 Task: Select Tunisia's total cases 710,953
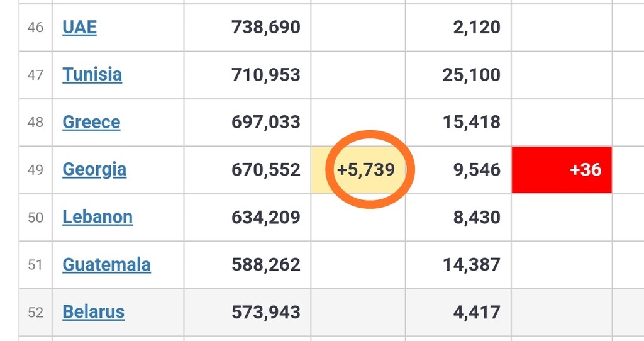[266, 74]
